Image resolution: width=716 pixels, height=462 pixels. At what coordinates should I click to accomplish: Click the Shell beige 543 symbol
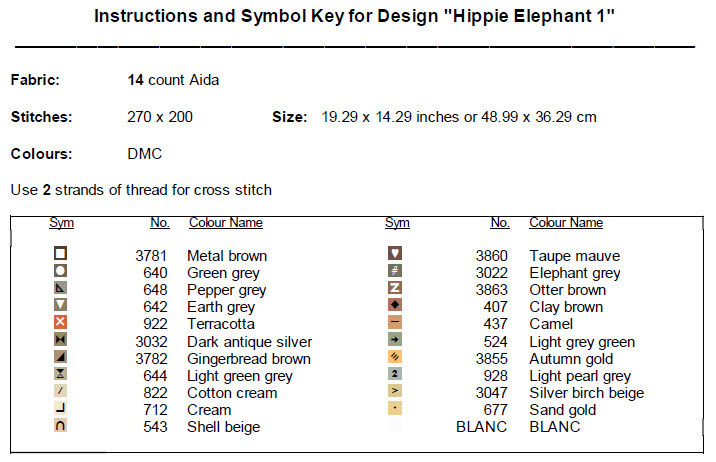pyautogui.click(x=60, y=426)
